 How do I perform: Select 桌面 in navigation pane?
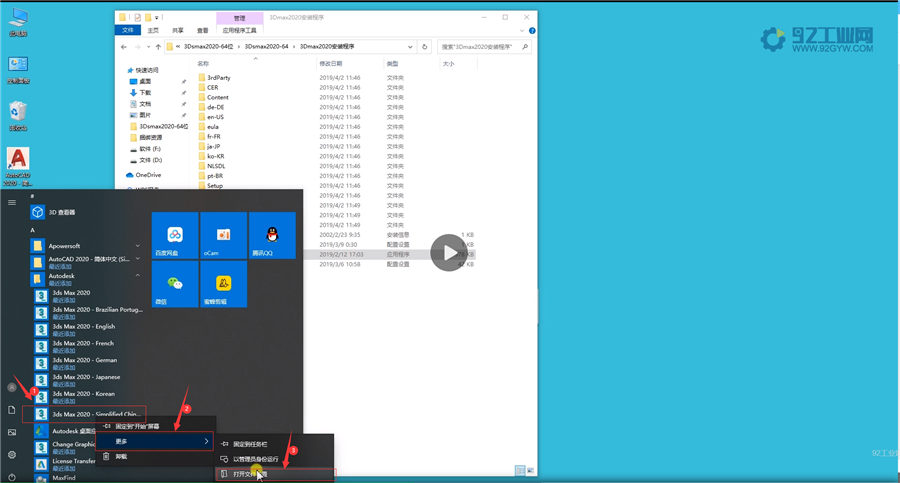pyautogui.click(x=145, y=82)
